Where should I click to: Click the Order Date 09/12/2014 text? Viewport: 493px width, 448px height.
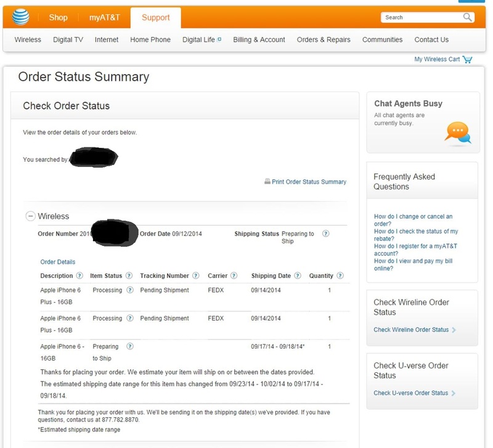(171, 234)
